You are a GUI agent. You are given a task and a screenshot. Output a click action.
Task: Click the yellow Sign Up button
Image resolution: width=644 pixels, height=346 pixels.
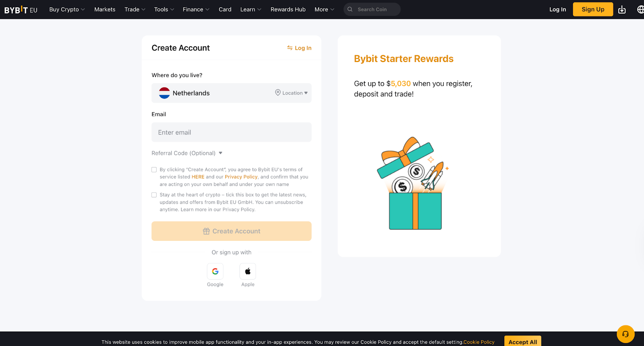pyautogui.click(x=593, y=9)
